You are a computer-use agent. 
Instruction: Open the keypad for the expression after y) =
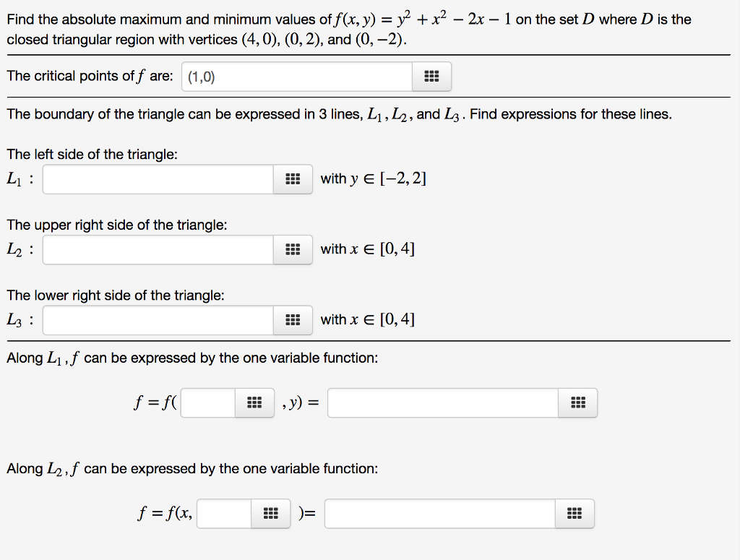[x=577, y=402]
